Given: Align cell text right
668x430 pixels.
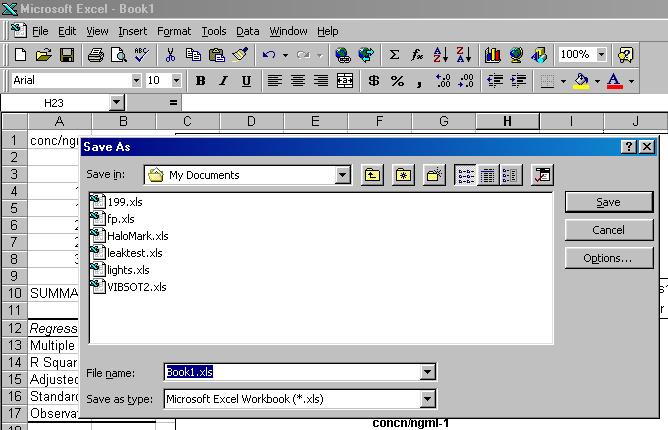Looking at the screenshot, I should point(321,81).
